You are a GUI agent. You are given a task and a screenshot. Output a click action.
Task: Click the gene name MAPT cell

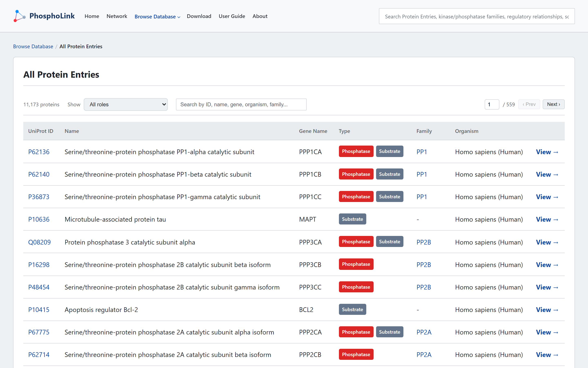click(308, 219)
